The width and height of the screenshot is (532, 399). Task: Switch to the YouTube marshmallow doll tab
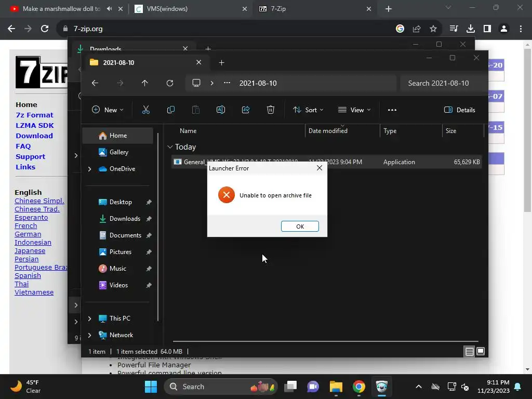pyautogui.click(x=61, y=9)
